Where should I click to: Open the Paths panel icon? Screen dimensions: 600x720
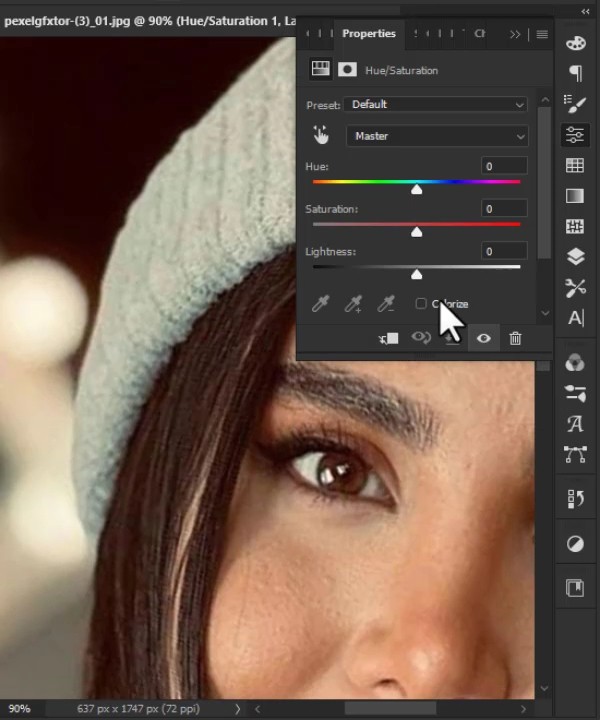[575, 454]
